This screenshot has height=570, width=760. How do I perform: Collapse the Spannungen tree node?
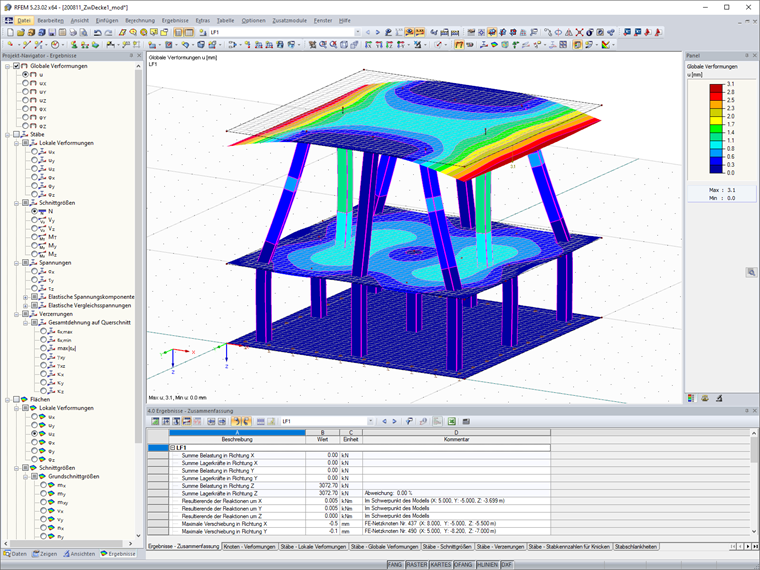click(16, 263)
